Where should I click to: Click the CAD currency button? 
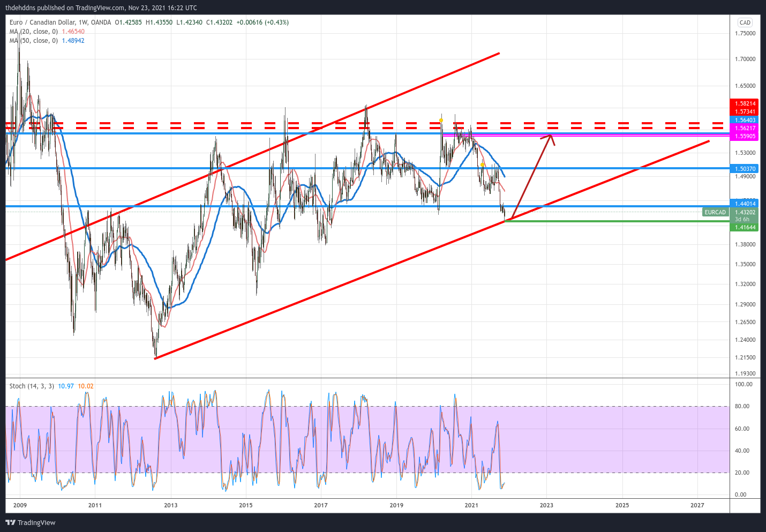[745, 23]
